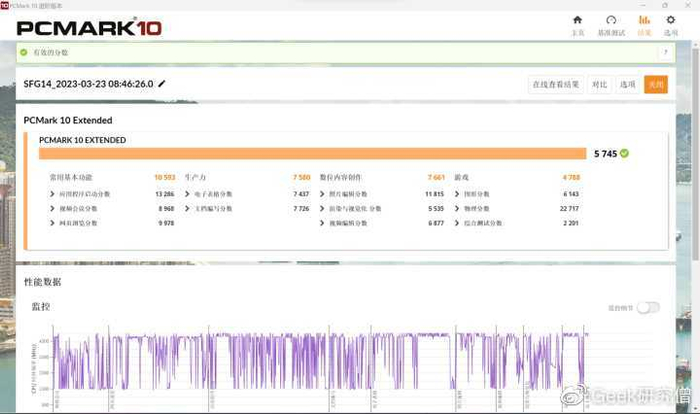Screen dimensions: 700x414
Task: Click the 'PCMARK 10 EXTENDED' label above the bar
Action: pyautogui.click(x=83, y=140)
